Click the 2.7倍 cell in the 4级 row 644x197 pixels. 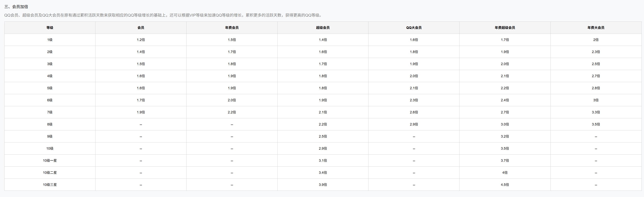pos(596,76)
